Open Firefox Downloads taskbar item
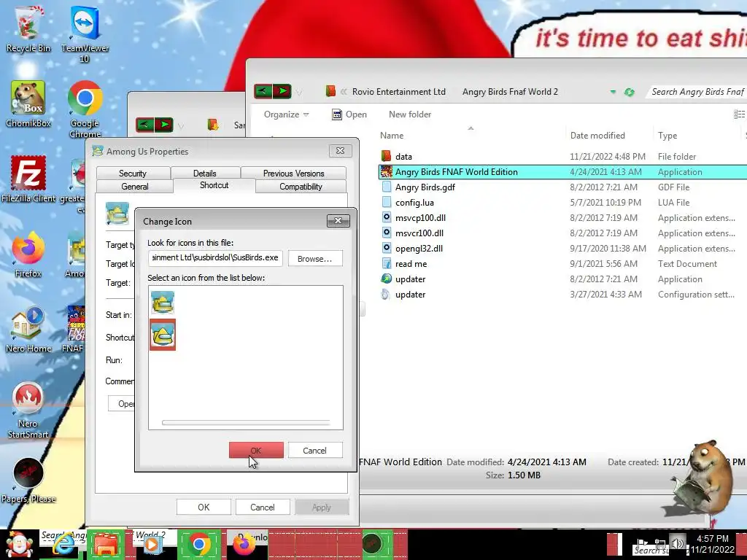This screenshot has height=560, width=747. [x=247, y=544]
